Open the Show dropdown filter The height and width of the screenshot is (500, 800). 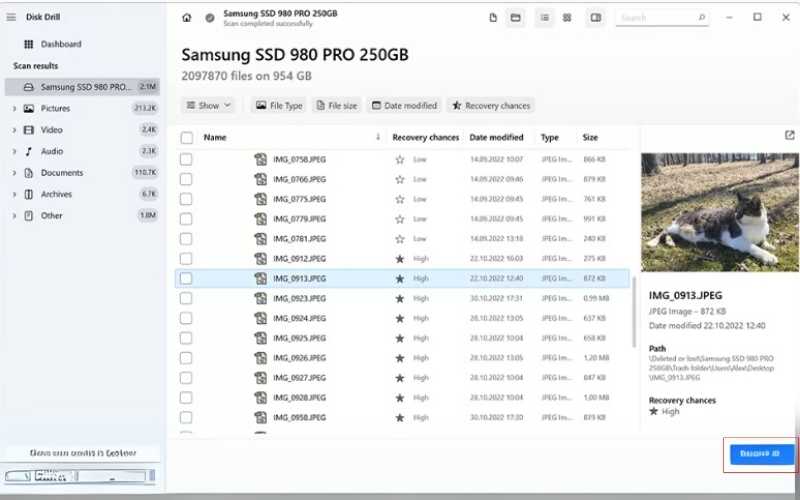point(208,106)
